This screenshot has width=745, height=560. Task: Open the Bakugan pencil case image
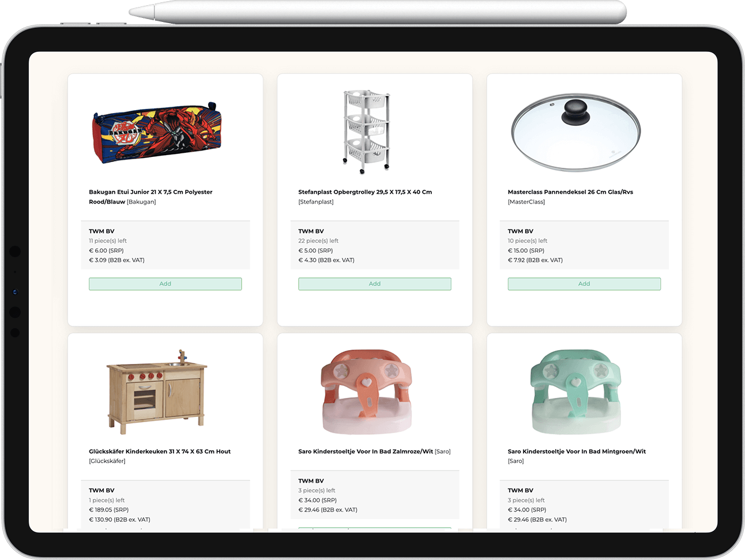(x=157, y=132)
